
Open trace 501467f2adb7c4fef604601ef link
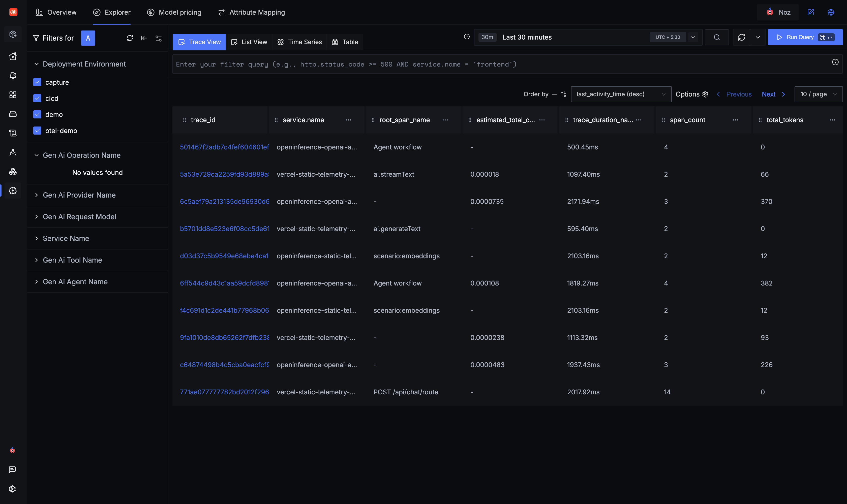coord(224,147)
